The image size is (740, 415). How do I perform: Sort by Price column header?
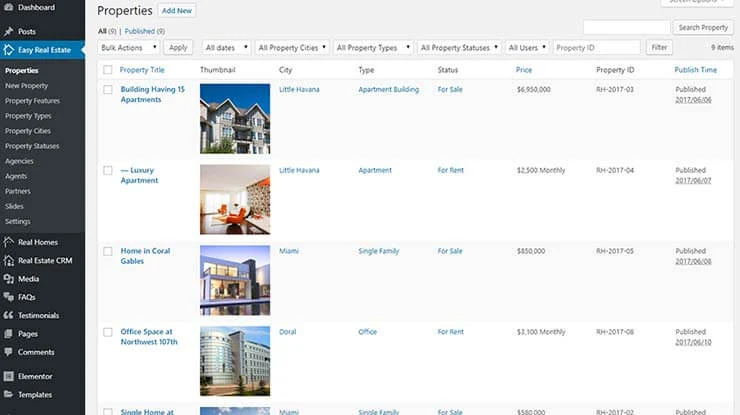click(x=524, y=70)
